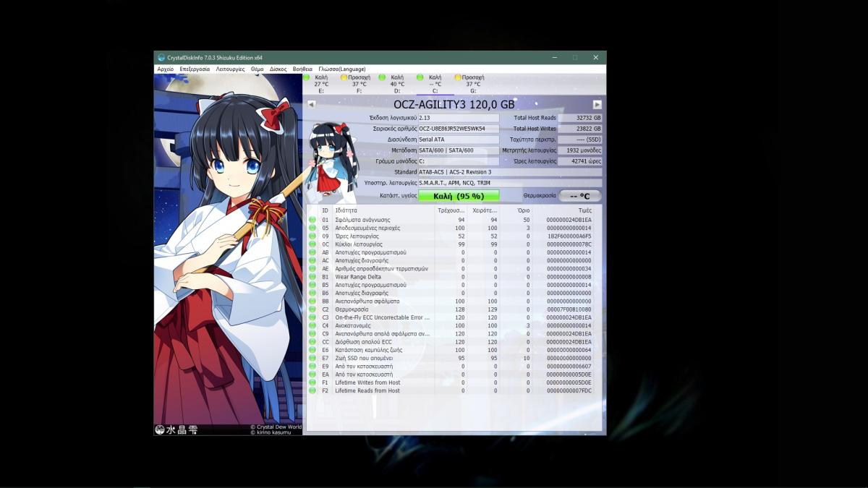Viewport: 868px width, 488px height.
Task: Click the next disk arrow button
Action: [597, 104]
